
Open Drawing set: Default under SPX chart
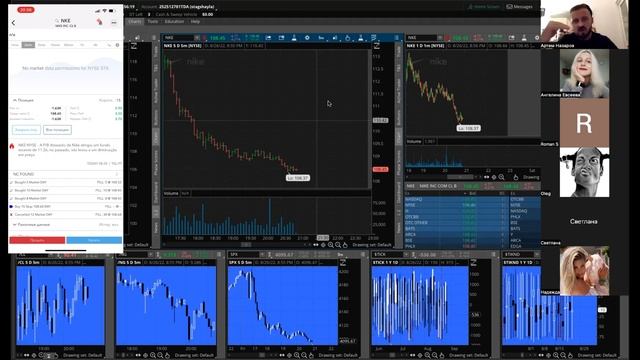coord(338,355)
